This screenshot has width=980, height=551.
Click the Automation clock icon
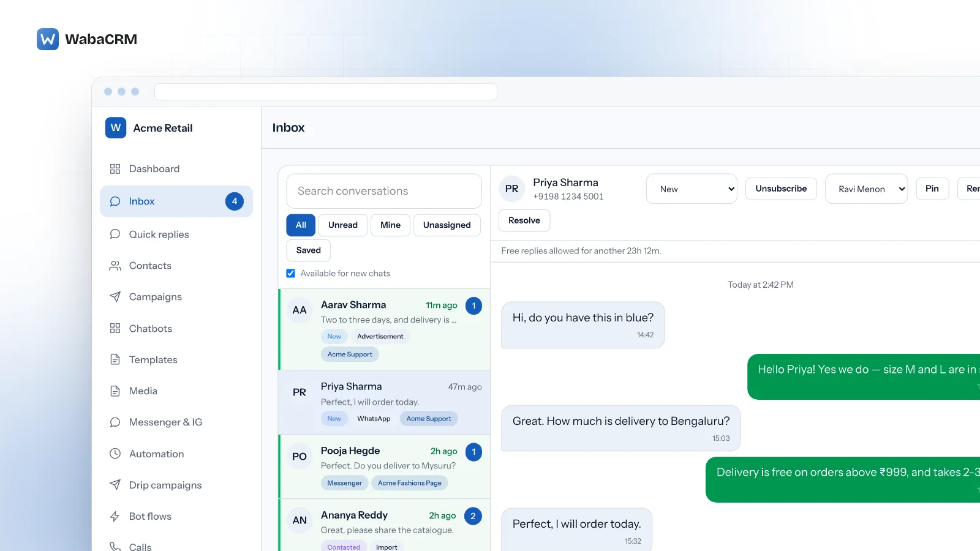[115, 454]
